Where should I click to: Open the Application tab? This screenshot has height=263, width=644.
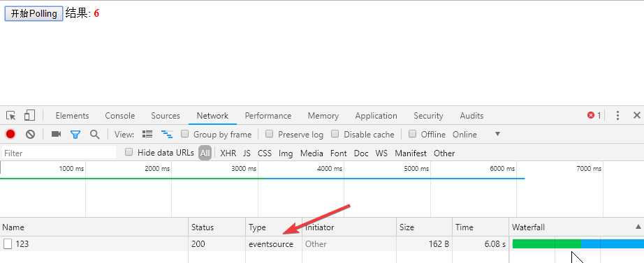pos(376,116)
